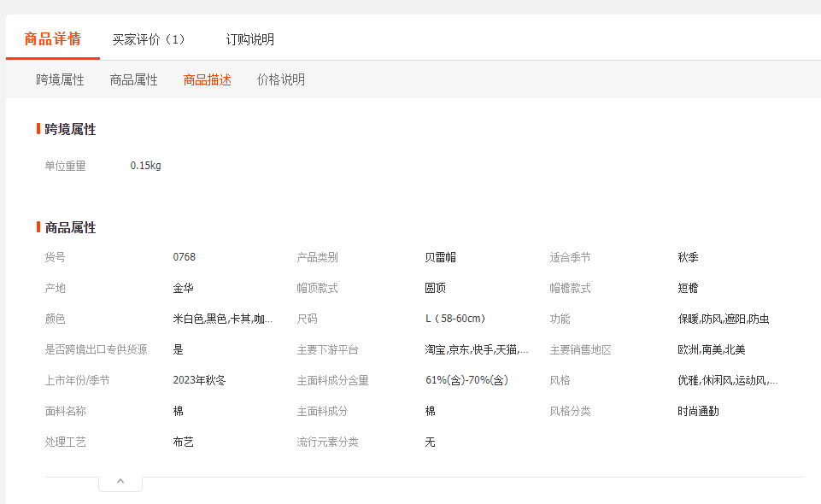Viewport: 821px width, 504px height.
Task: Click truncated style value 优雅,休闲风,运动风
Action: [x=727, y=380]
